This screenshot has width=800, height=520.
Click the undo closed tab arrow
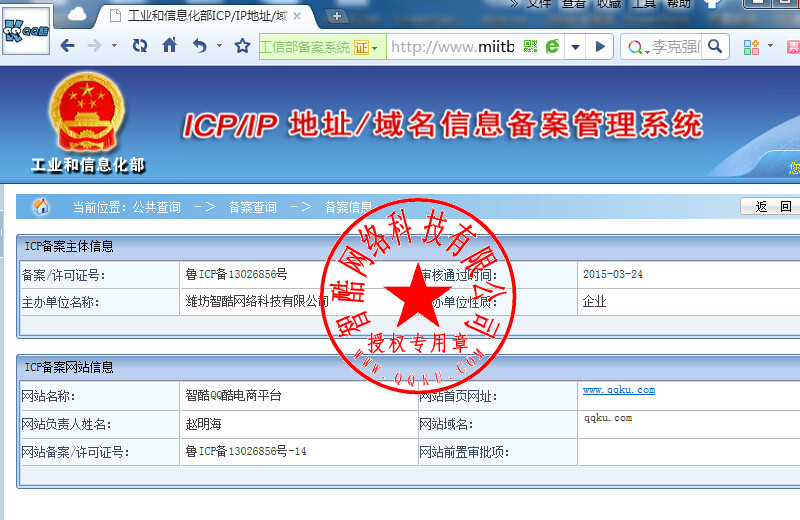pos(198,46)
